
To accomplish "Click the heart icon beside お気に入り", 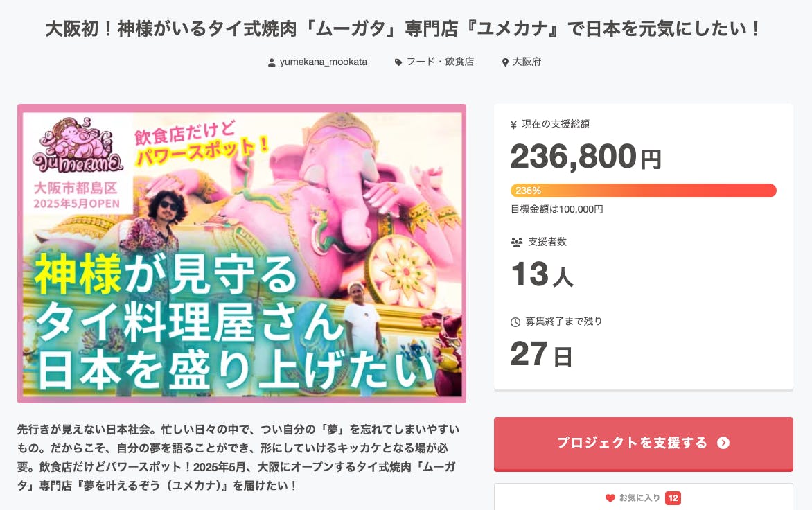I will tap(610, 498).
